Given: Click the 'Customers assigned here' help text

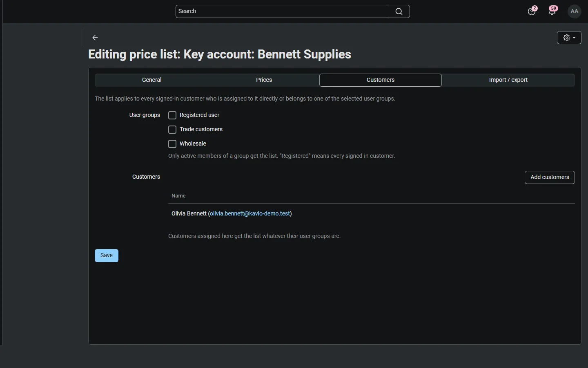Looking at the screenshot, I should (254, 236).
